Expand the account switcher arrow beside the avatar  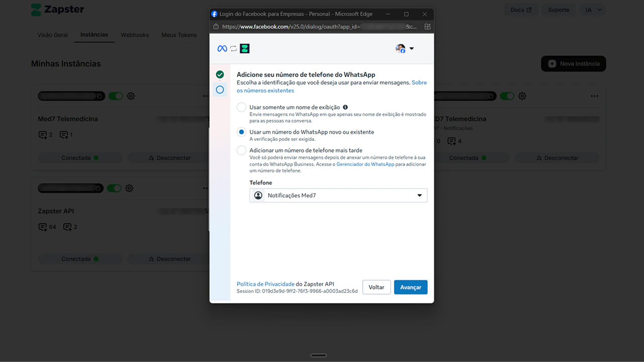tap(412, 49)
